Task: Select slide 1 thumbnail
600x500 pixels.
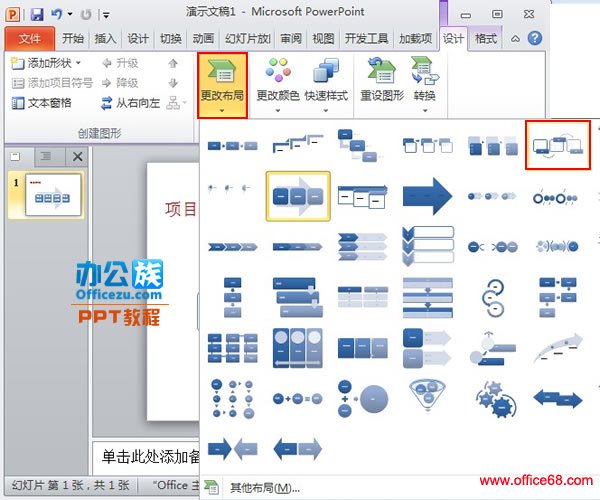Action: point(54,195)
